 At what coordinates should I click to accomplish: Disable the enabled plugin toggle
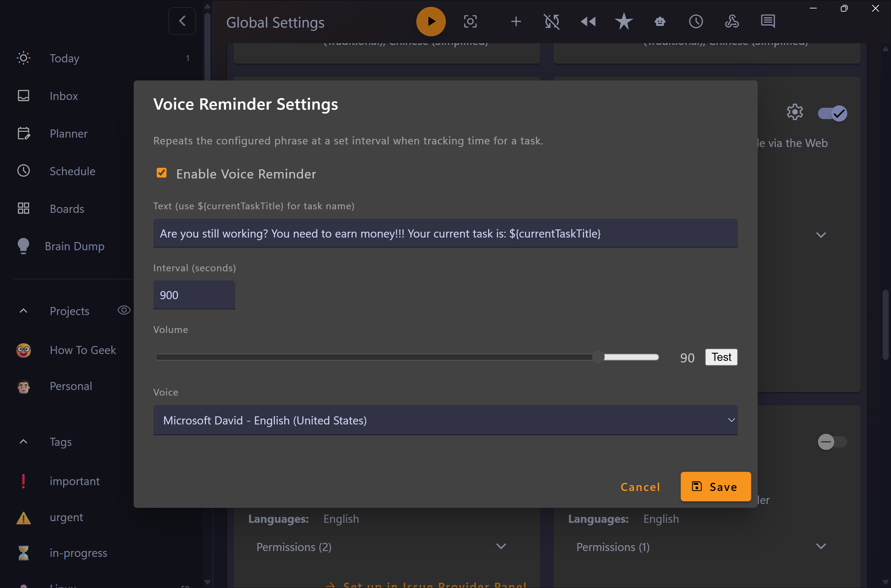(832, 113)
